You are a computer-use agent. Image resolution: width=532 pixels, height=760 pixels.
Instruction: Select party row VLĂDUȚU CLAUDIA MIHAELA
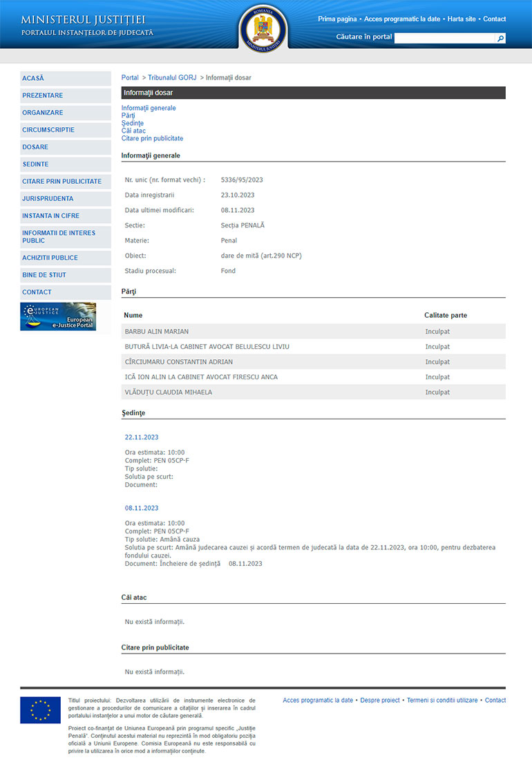click(x=314, y=392)
